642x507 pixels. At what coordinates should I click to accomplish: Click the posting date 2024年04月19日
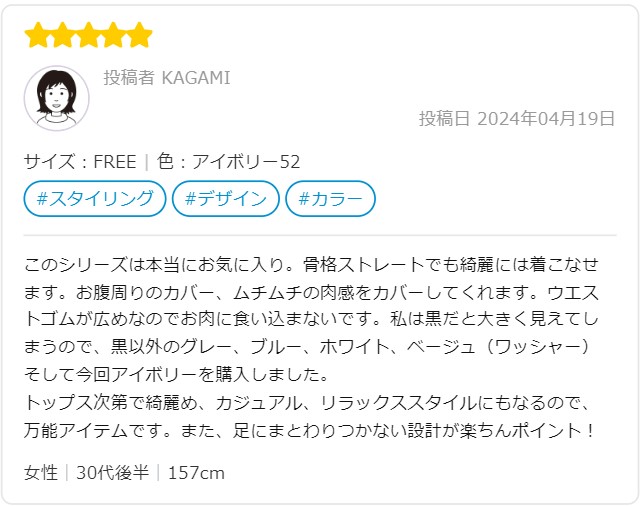546,118
